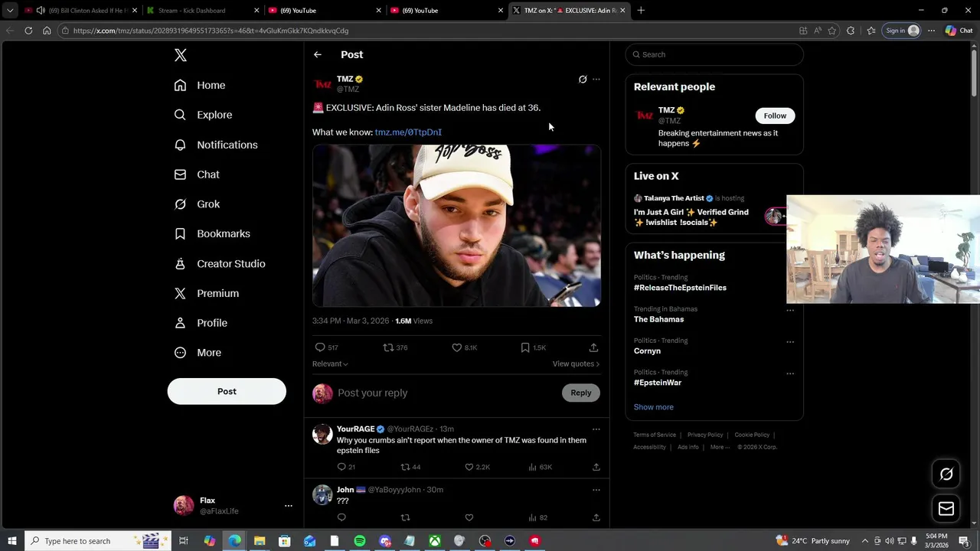Click the back arrow beside Post heading

pyautogui.click(x=318, y=54)
